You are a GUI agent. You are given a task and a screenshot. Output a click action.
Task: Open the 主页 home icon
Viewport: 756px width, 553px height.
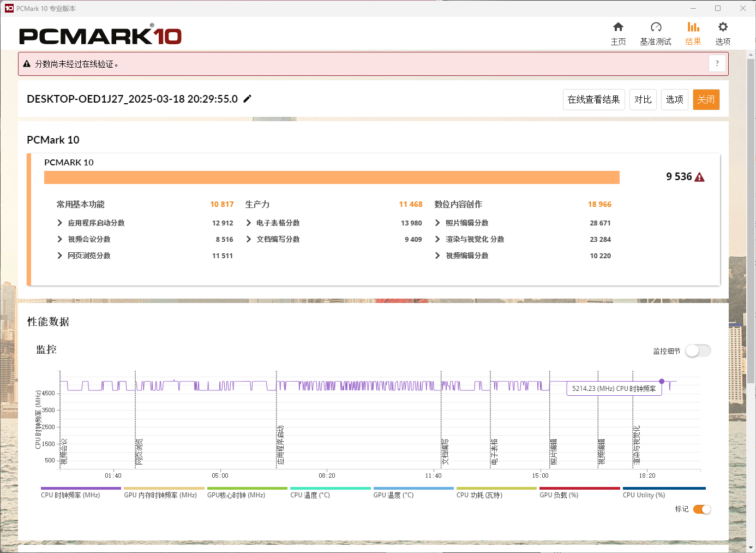[618, 27]
